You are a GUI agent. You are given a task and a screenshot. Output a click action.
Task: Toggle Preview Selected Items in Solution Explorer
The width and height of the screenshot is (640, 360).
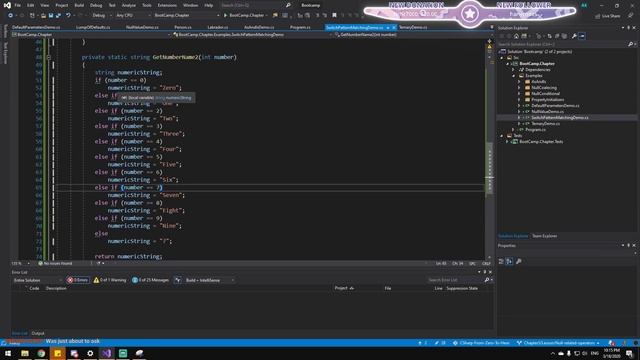point(582,36)
